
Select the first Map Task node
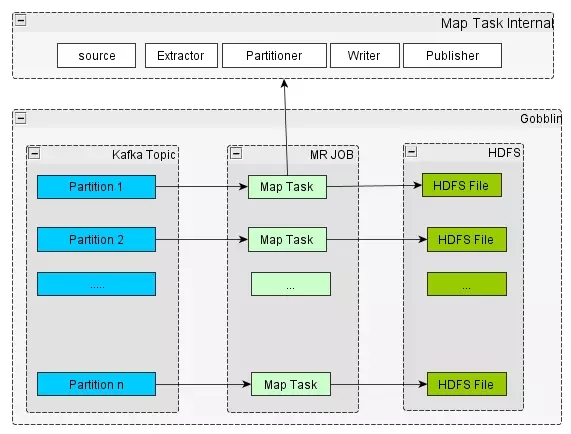point(287,187)
